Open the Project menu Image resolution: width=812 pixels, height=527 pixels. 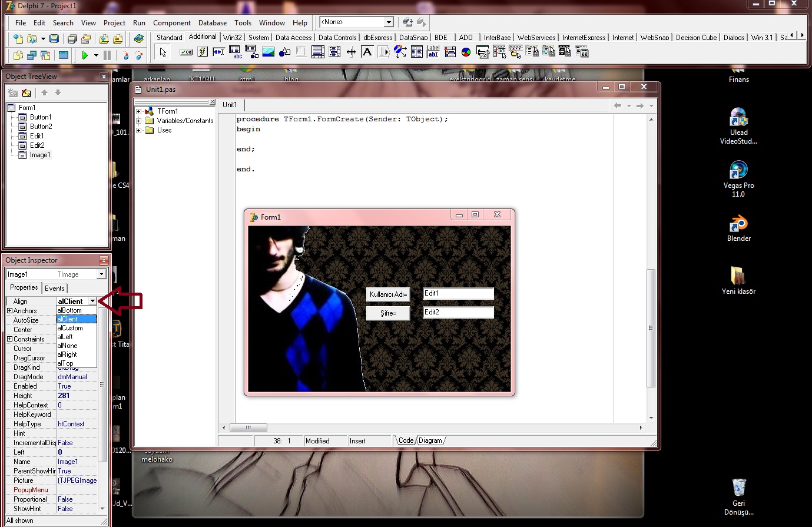114,23
